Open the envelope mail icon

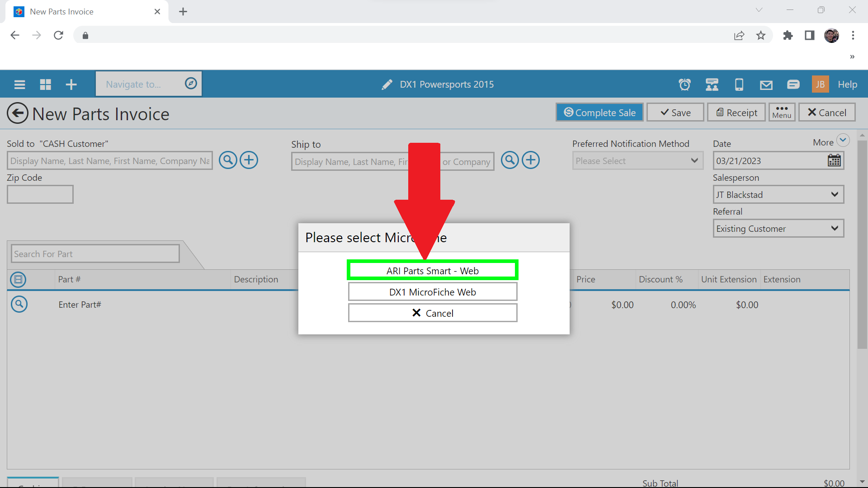click(x=766, y=84)
